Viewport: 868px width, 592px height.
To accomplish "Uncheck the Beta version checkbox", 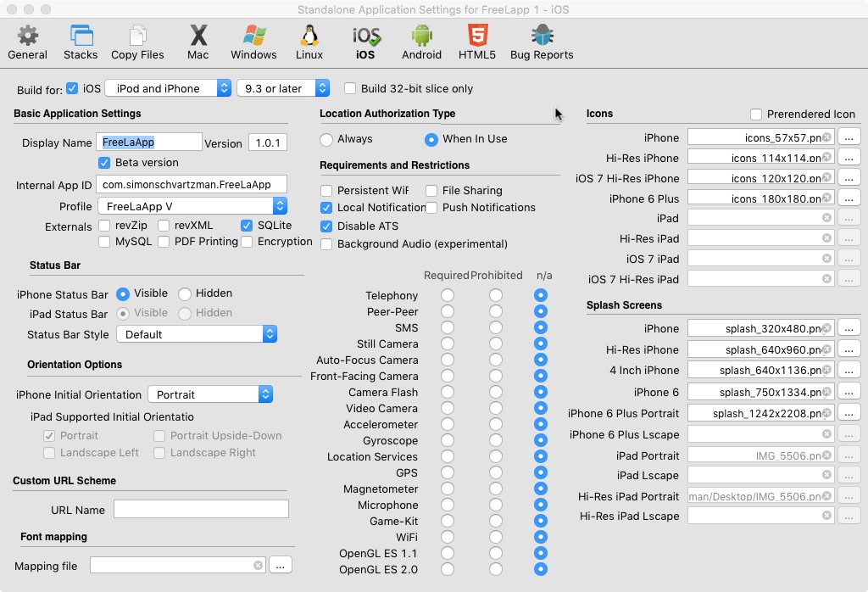I will [104, 163].
